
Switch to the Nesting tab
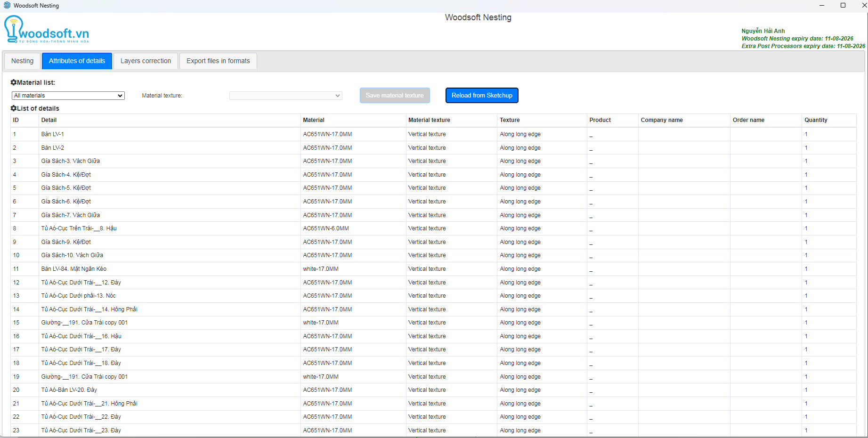pyautogui.click(x=22, y=61)
